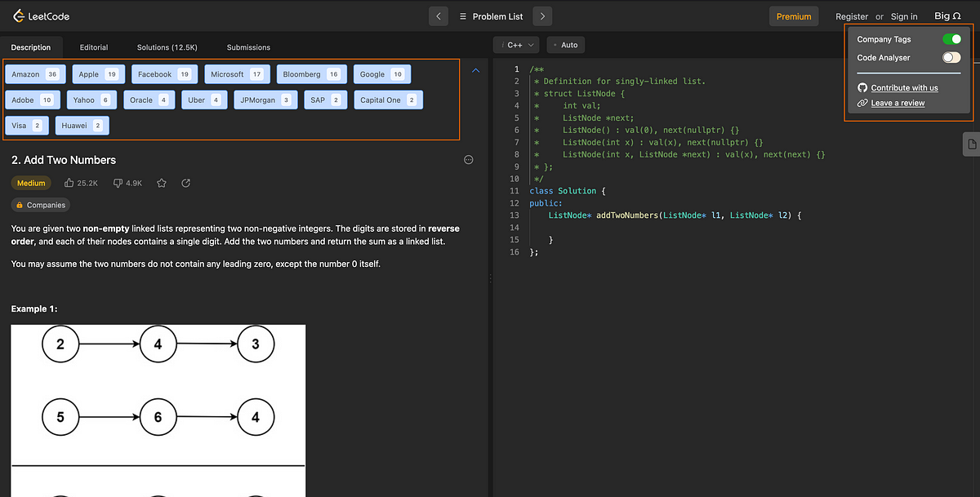Click the Companies lock badge
Image resolution: width=980 pixels, height=497 pixels.
[x=41, y=205]
